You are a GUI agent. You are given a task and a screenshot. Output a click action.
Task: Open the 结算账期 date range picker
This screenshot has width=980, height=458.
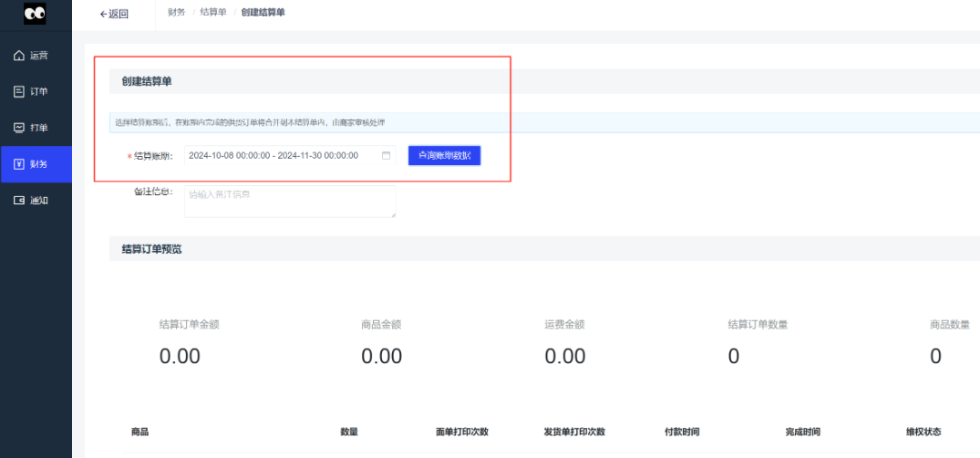273,156
